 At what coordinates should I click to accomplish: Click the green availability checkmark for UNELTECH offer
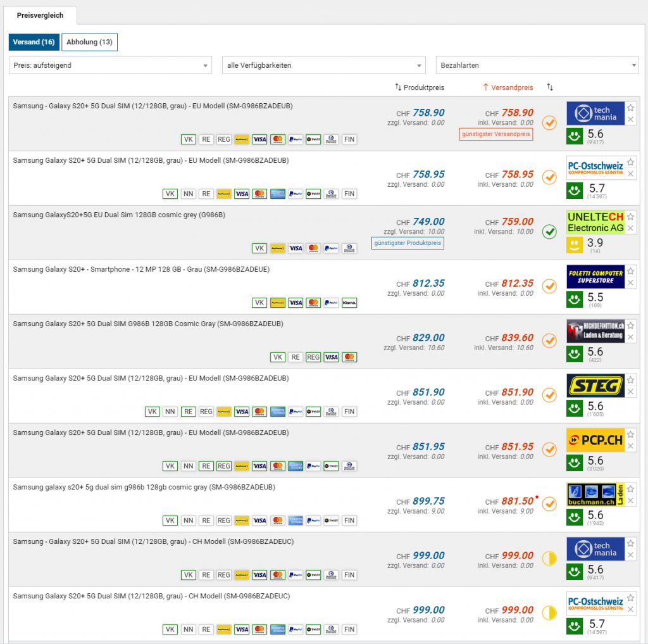tap(549, 232)
